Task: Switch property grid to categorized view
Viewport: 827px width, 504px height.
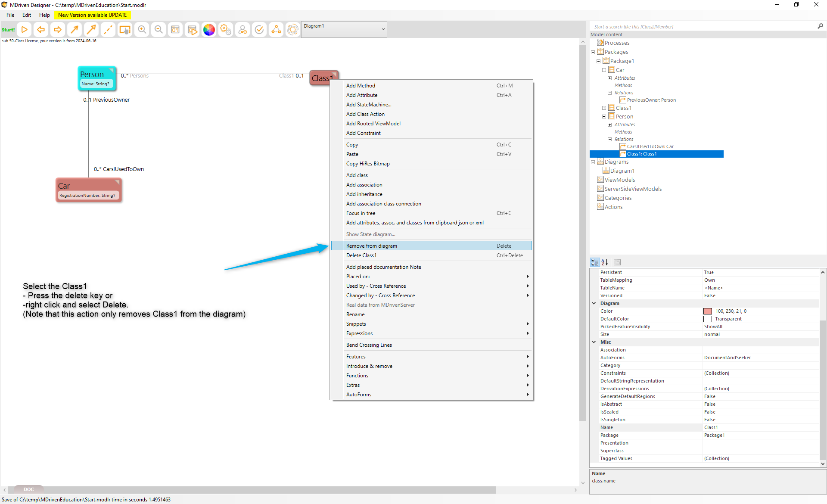Action: pos(595,262)
